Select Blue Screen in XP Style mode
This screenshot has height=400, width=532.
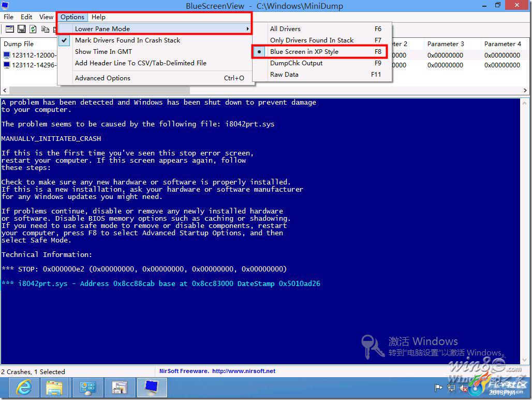[322, 52]
